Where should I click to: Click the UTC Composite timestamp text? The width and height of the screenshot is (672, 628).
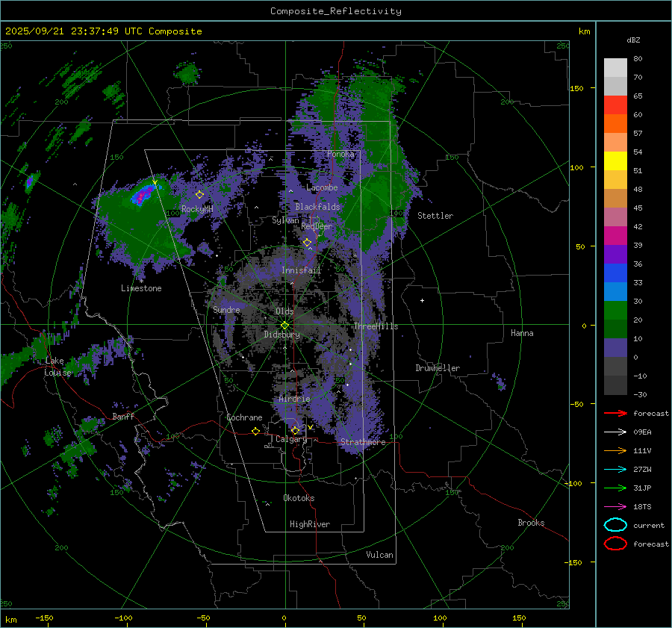coord(103,31)
